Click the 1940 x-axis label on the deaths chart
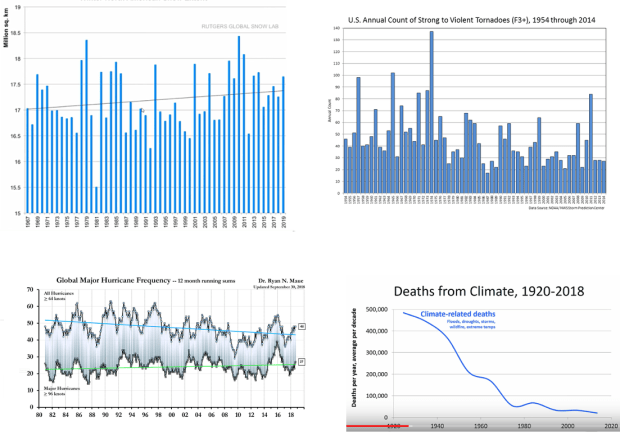The width and height of the screenshot is (620, 435). click(437, 426)
